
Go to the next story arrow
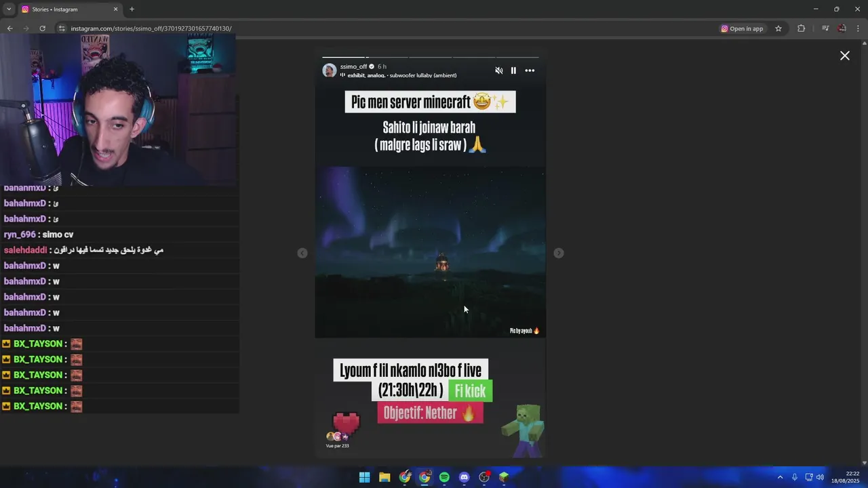click(559, 253)
